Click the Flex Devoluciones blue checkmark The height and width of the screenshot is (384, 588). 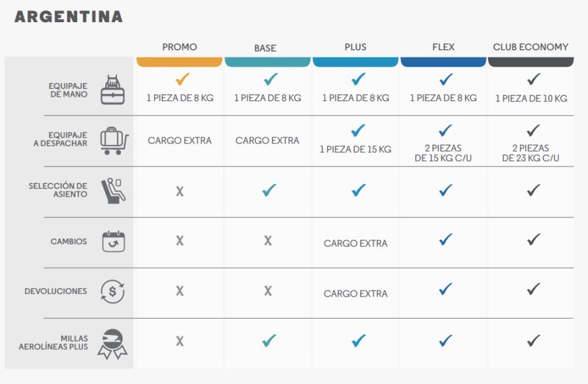(x=446, y=289)
